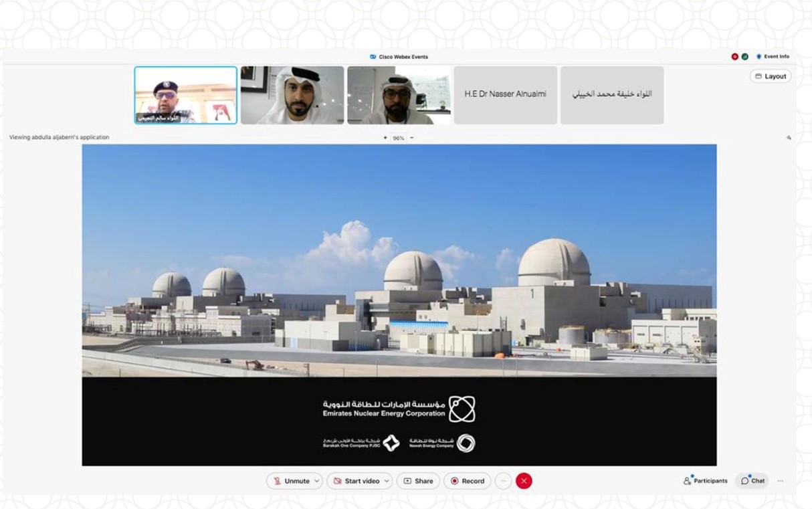812x509 pixels.
Task: Click the 96% zoom level field
Action: [399, 138]
